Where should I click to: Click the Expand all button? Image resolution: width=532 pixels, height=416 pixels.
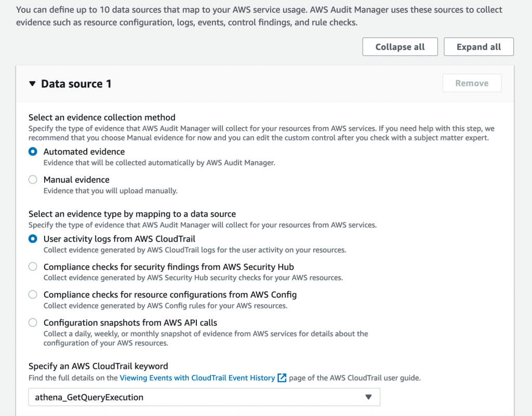coord(478,47)
